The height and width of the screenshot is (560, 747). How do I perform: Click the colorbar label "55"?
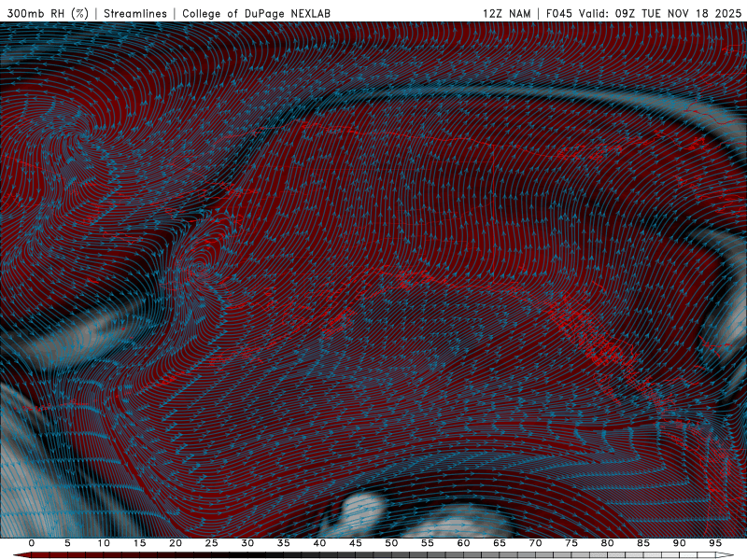(x=428, y=543)
